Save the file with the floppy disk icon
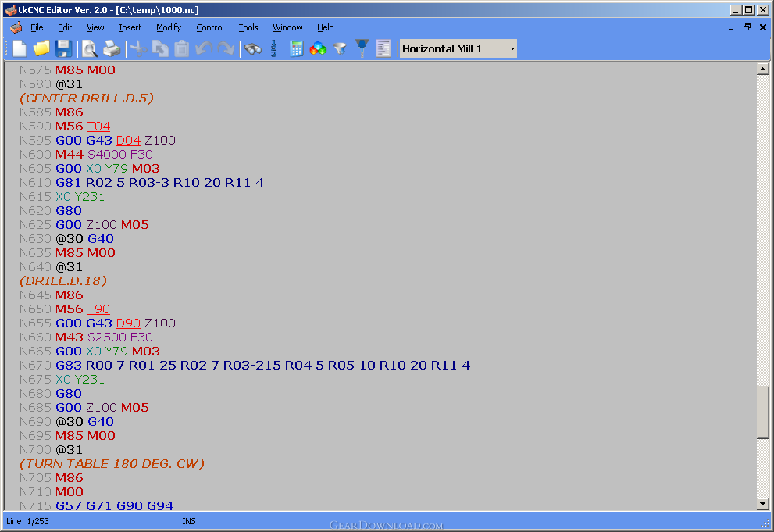774x532 pixels. coord(64,48)
